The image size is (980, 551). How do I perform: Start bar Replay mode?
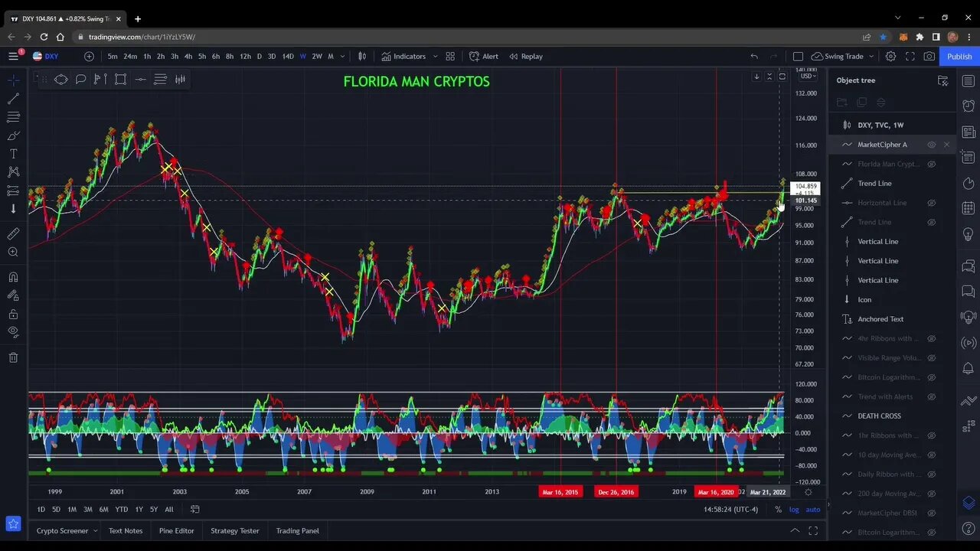(526, 56)
